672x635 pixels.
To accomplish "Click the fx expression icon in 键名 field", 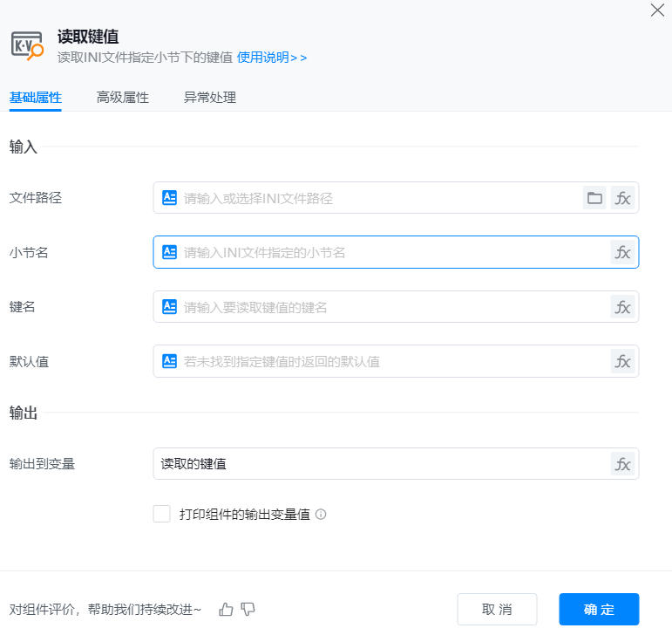I will tap(622, 307).
